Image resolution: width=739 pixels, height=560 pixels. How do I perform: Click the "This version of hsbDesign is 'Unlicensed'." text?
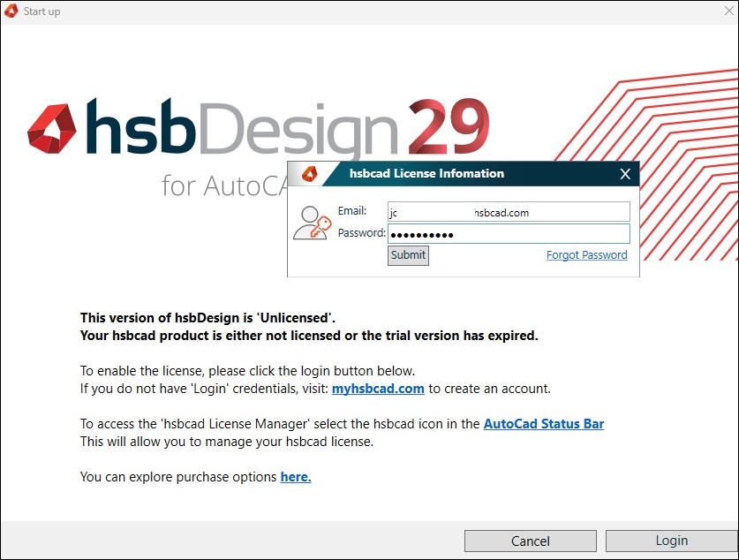[x=207, y=318]
